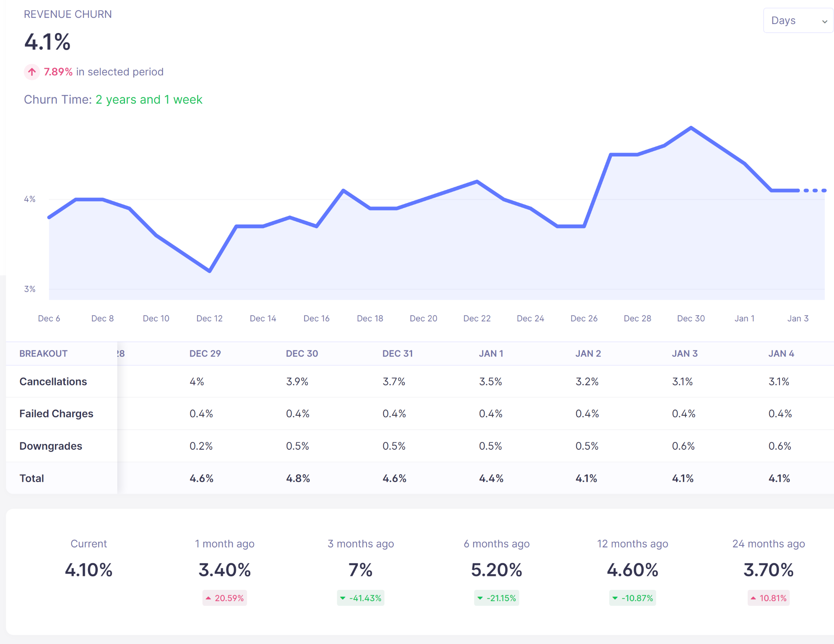The height and width of the screenshot is (644, 834).
Task: Select the 24 months ago 3.70% comparison
Action: coord(768,570)
